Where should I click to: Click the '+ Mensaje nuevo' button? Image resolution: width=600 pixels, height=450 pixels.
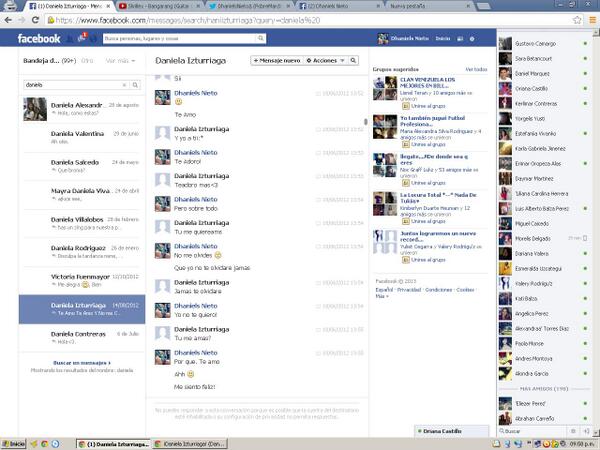pos(277,60)
